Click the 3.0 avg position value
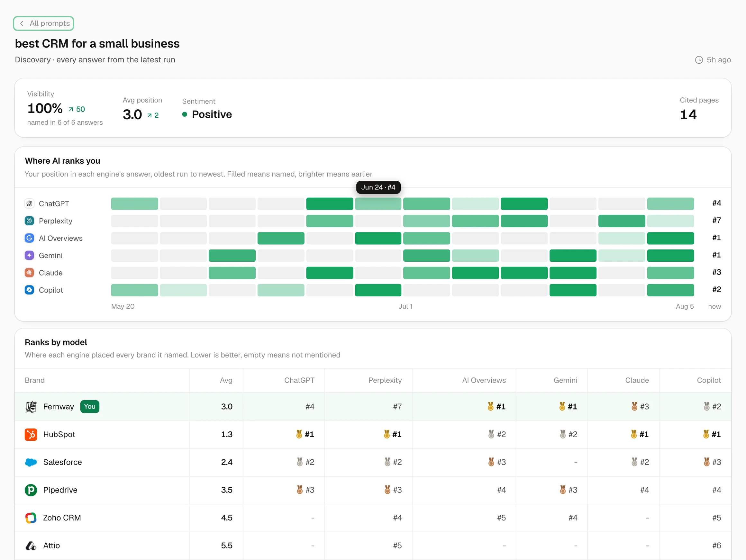746x560 pixels. tap(132, 115)
